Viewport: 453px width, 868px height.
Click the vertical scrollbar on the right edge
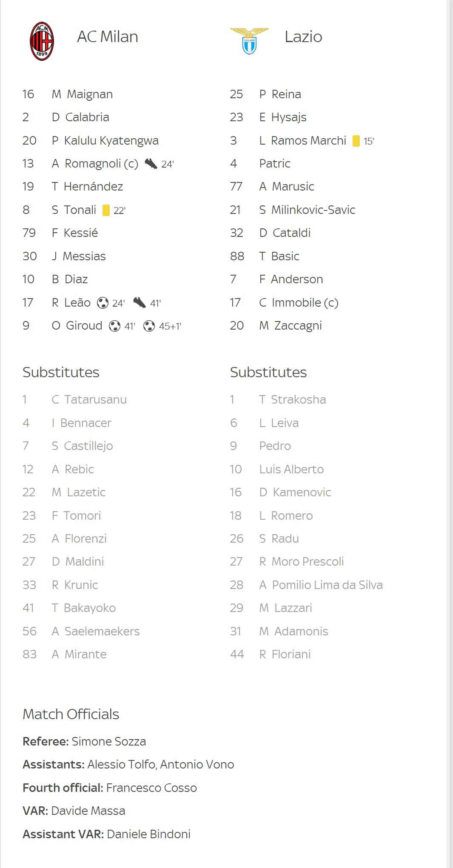click(450, 434)
